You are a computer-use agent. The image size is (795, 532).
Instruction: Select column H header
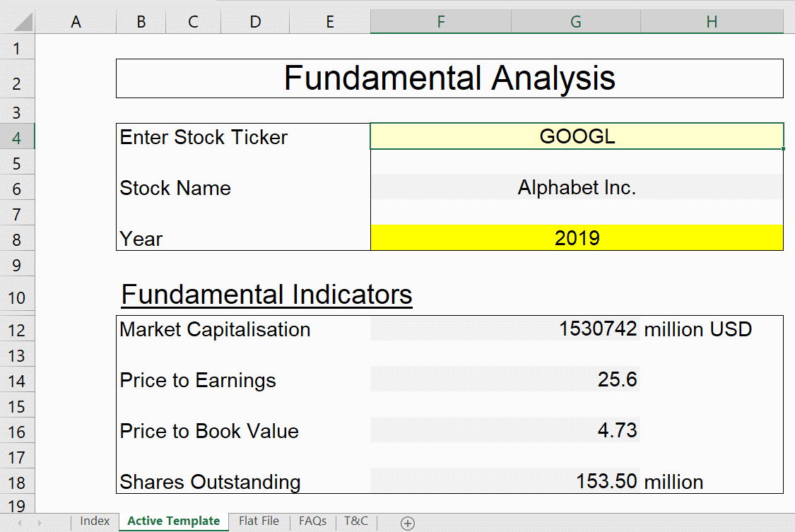712,22
